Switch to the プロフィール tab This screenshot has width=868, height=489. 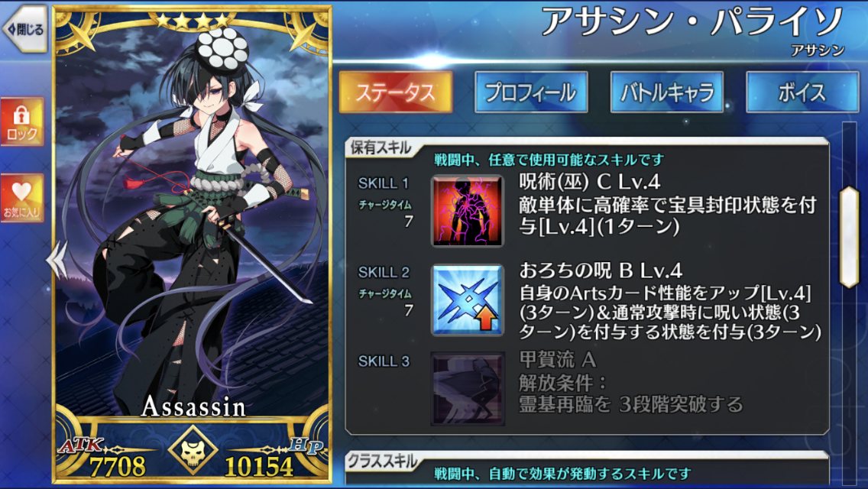click(531, 92)
